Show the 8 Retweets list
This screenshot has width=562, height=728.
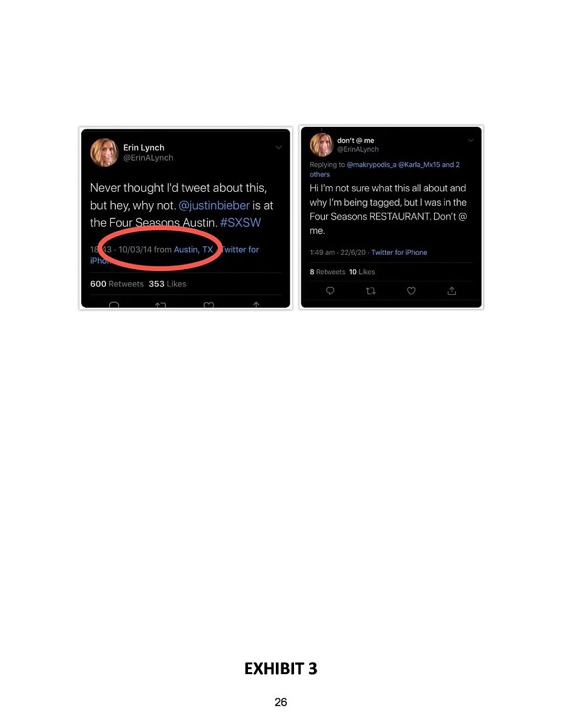click(327, 272)
